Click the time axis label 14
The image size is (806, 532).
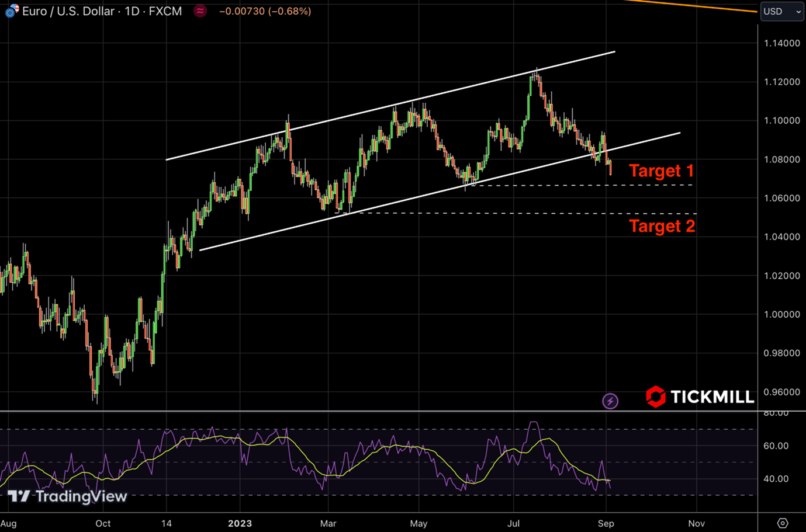pos(167,523)
